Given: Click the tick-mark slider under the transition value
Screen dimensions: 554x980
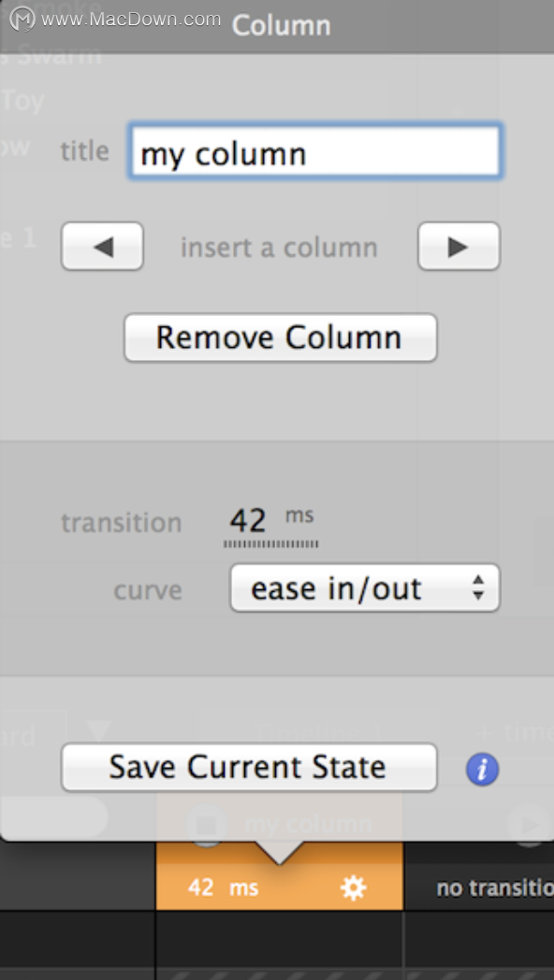Looking at the screenshot, I should [270, 544].
